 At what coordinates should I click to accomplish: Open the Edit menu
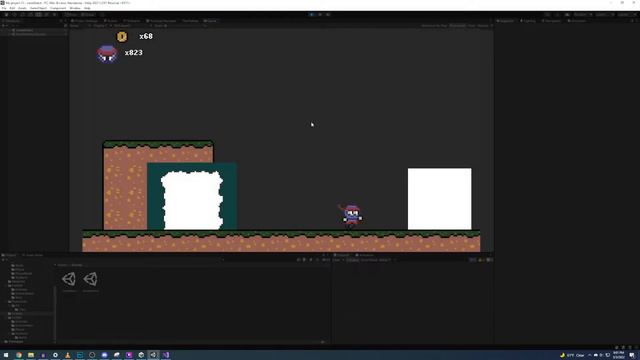(12, 8)
